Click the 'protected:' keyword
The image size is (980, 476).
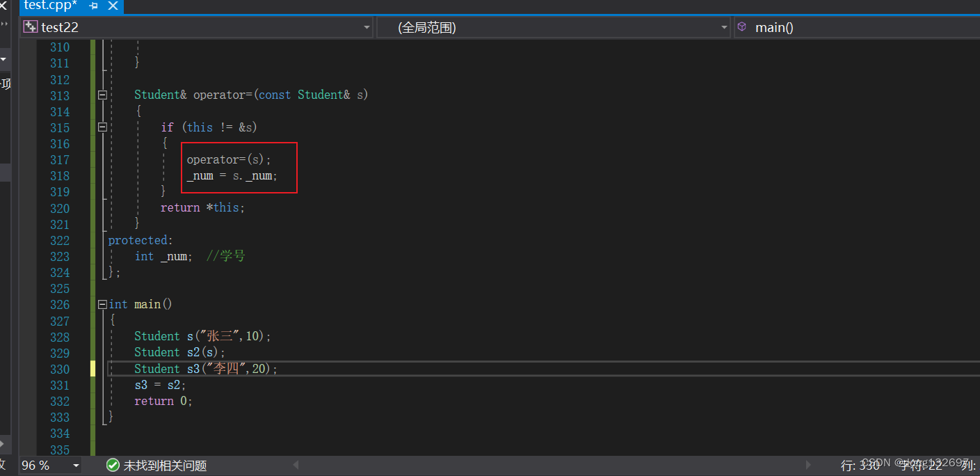(x=139, y=240)
